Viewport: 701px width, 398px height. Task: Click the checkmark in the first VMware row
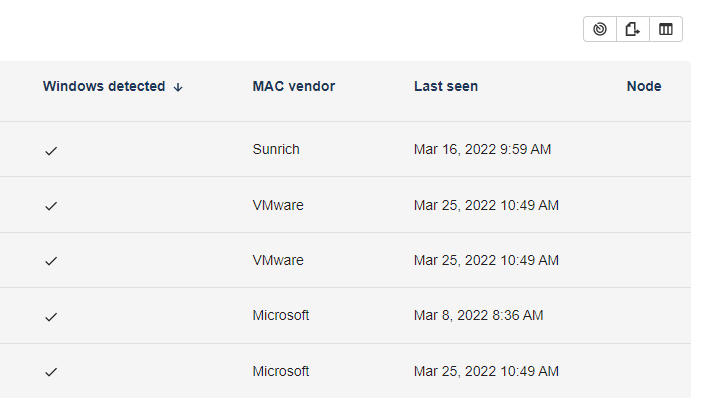(x=51, y=206)
